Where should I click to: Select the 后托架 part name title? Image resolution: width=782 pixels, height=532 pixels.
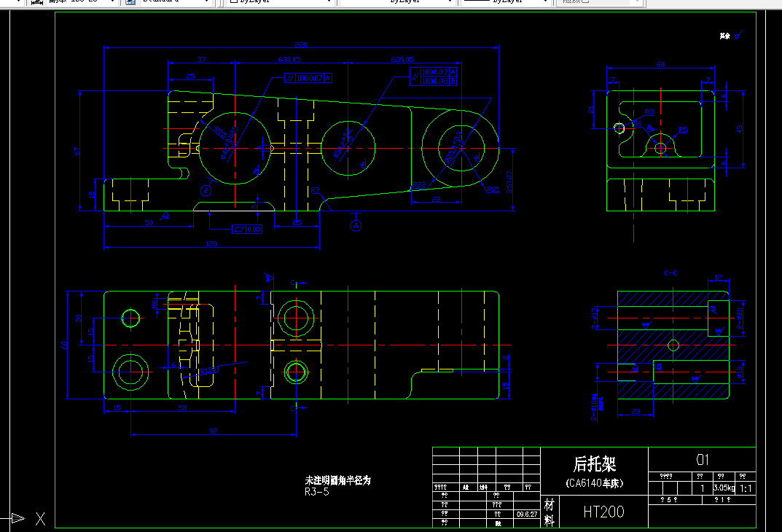click(x=595, y=464)
